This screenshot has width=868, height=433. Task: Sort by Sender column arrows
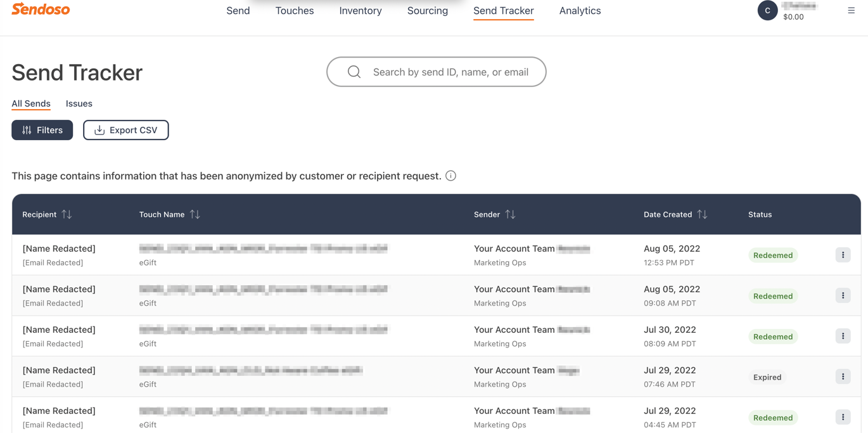tap(510, 214)
